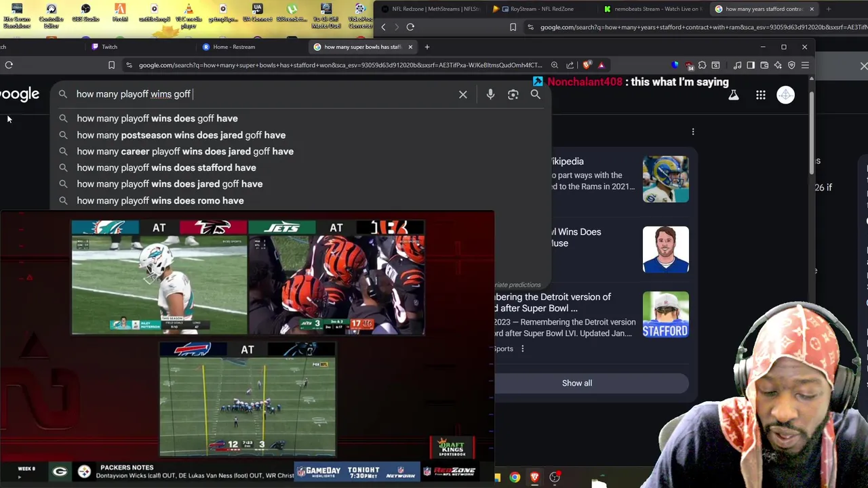Open the Leo AI sparkle icon
Image resolution: width=868 pixels, height=488 pixels.
pyautogui.click(x=778, y=65)
